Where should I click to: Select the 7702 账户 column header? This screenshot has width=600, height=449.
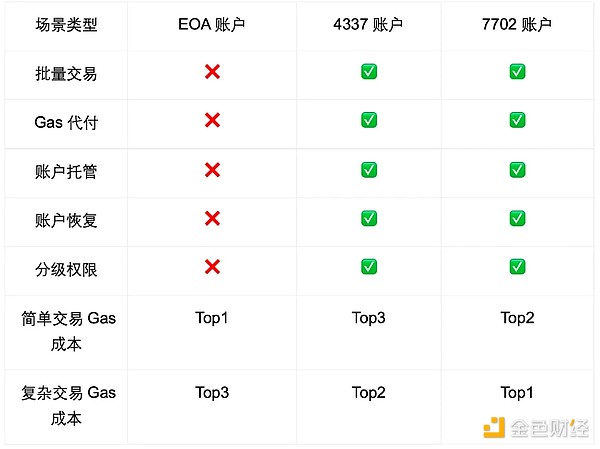tap(517, 24)
